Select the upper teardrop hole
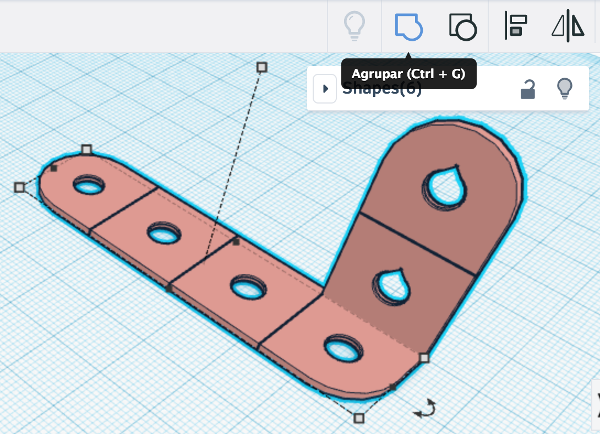The height and width of the screenshot is (434, 600). coord(443,184)
